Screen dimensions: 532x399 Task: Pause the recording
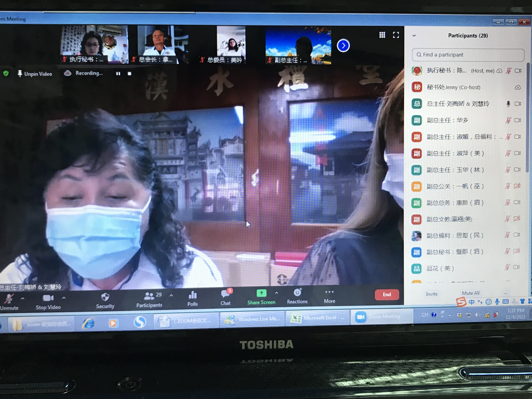click(x=118, y=74)
